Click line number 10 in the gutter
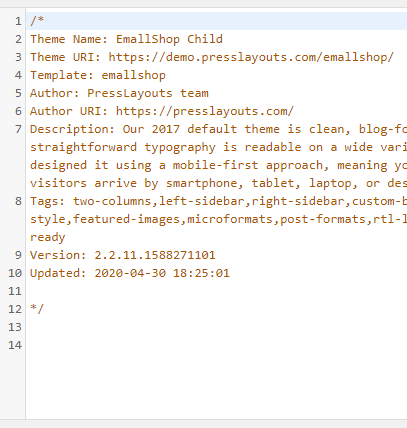 [x=15, y=273]
